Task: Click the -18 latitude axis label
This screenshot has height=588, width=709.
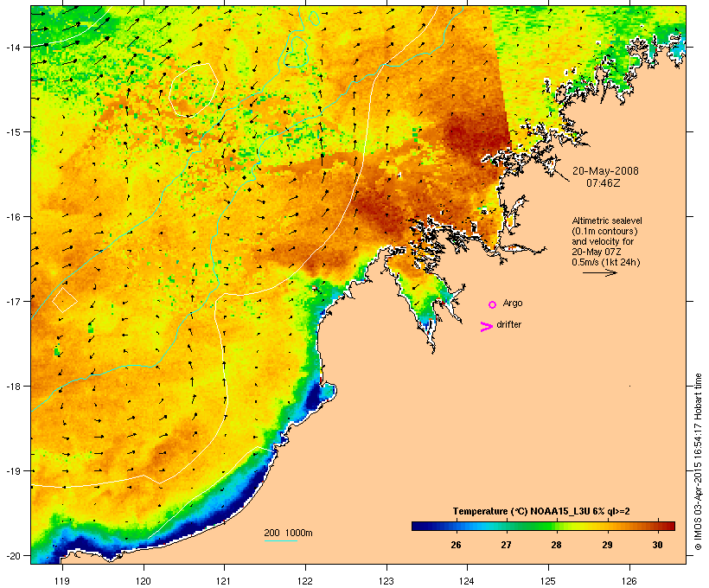Action: click(13, 386)
